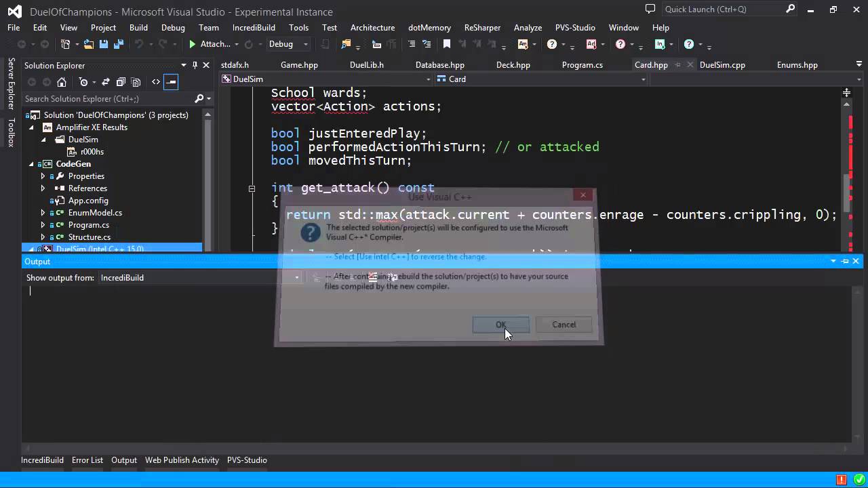
Task: Click the help icon after Advisor XE
Action: click(x=620, y=44)
